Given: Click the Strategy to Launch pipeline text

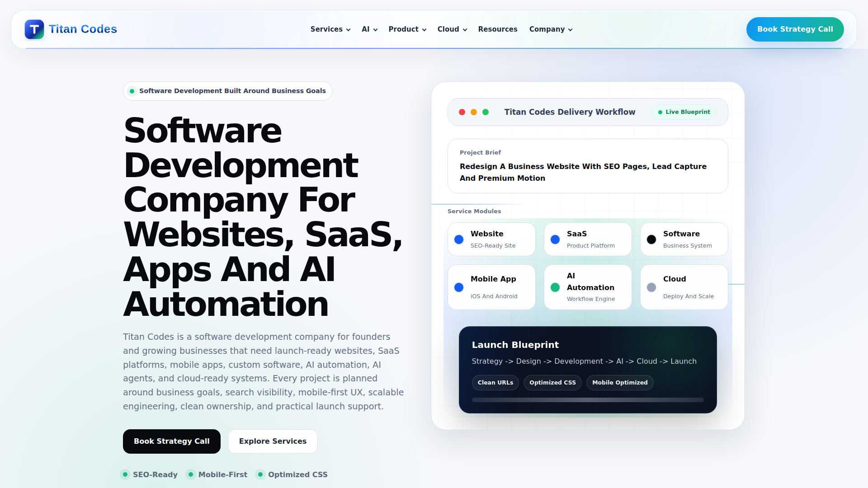Looking at the screenshot, I should coord(584,361).
